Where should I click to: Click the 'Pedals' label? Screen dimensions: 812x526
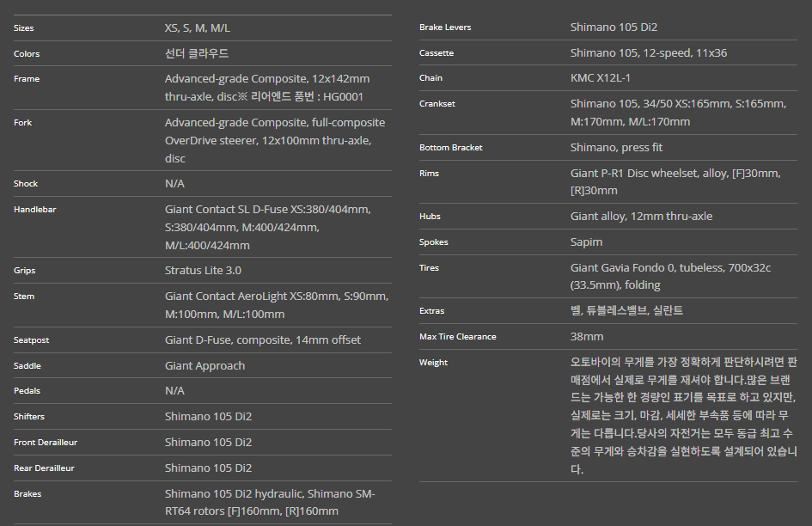point(27,391)
